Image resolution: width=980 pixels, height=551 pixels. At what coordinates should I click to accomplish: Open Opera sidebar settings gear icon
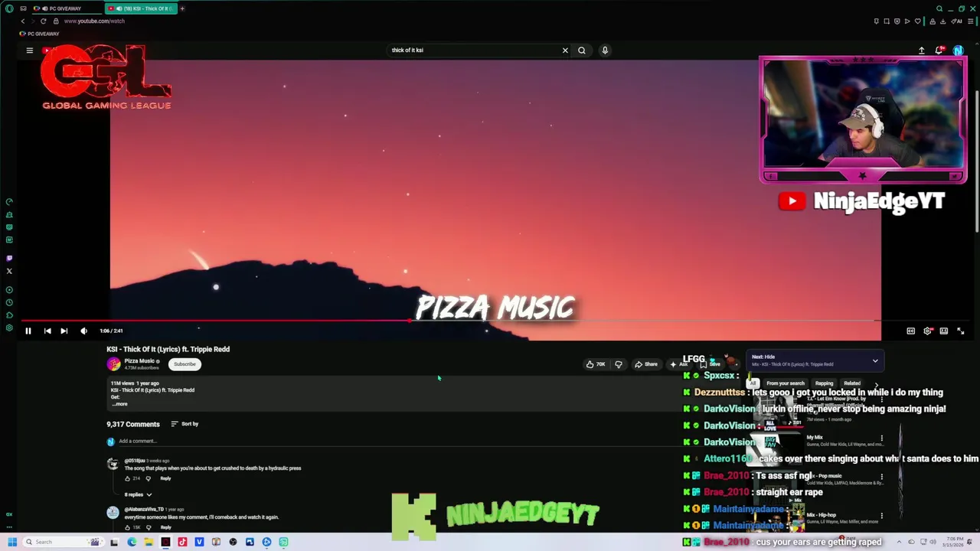[x=9, y=328]
